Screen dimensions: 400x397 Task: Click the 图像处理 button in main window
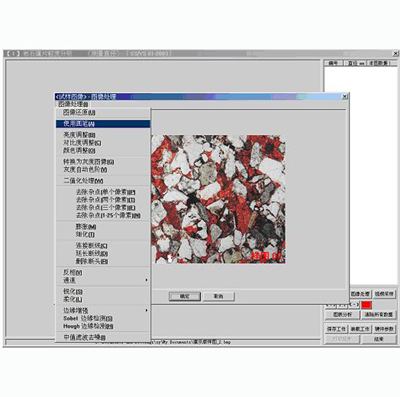pyautogui.click(x=360, y=294)
